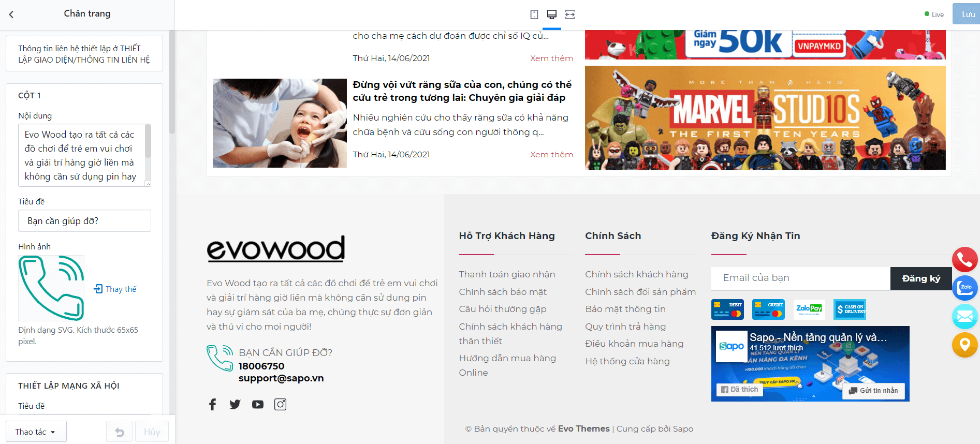Click Xem thêm on the IQ article
This screenshot has height=444, width=980.
pos(551,58)
